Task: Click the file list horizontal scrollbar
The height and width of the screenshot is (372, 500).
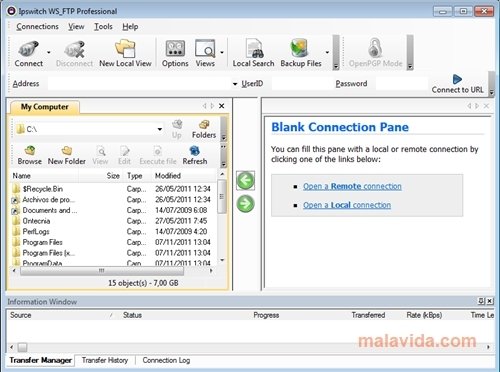Action: coord(102,271)
